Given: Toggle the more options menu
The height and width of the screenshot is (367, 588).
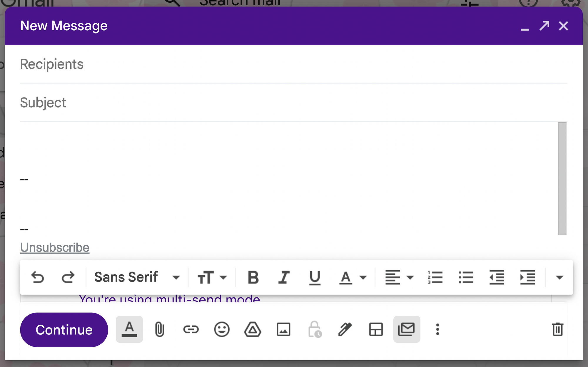Looking at the screenshot, I should pos(437,329).
